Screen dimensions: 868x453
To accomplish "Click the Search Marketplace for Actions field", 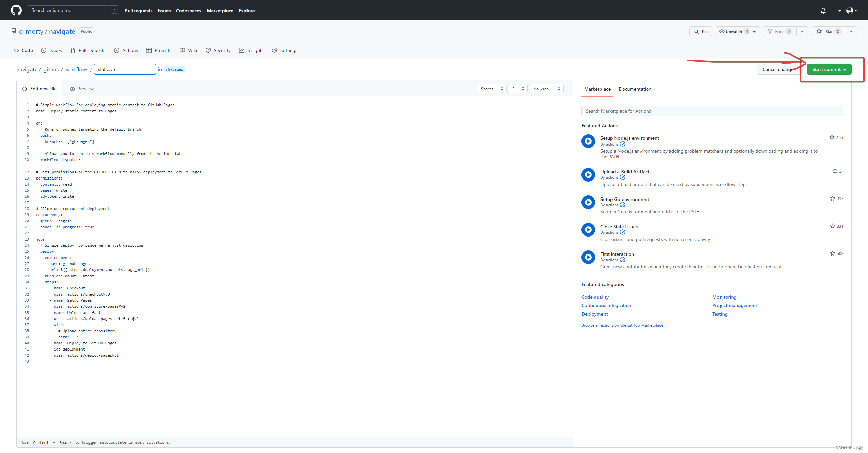I will [x=712, y=111].
